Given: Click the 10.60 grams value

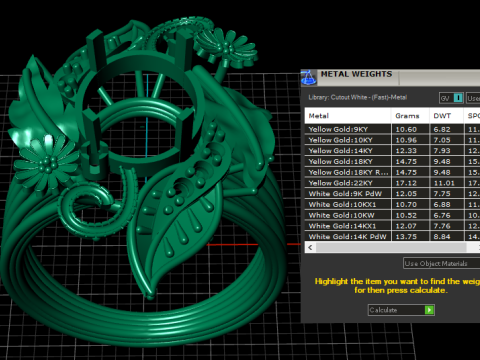Looking at the screenshot, I should click(406, 129).
